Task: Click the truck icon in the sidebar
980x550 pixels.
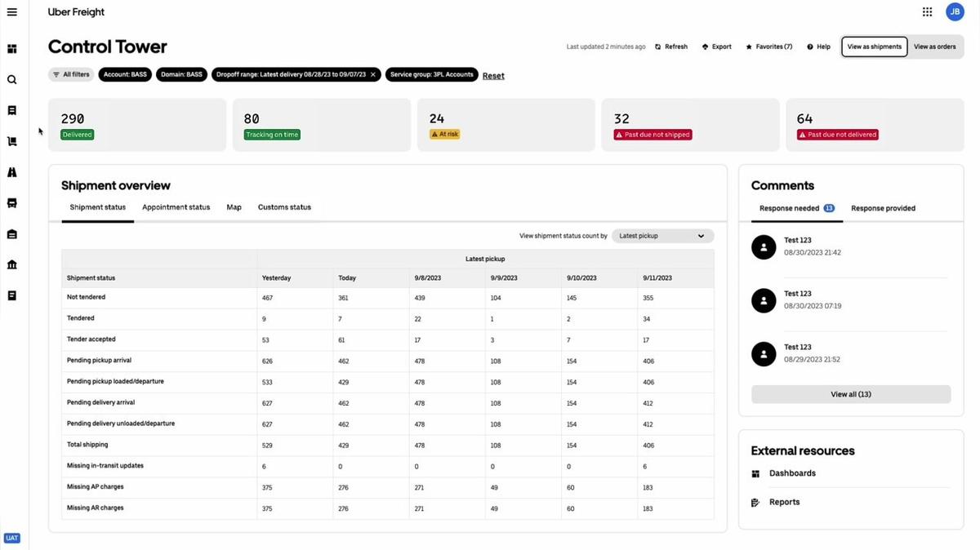Action: (12, 203)
